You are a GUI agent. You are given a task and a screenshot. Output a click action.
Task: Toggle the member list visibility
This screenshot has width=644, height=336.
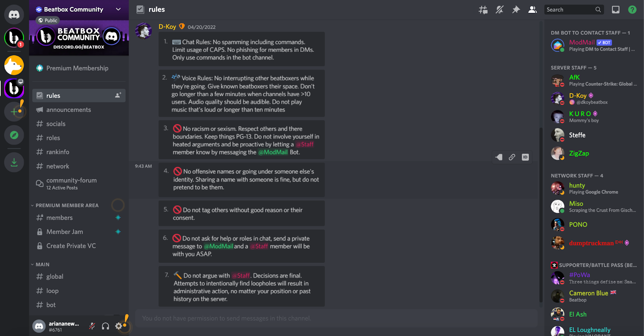[x=533, y=10]
